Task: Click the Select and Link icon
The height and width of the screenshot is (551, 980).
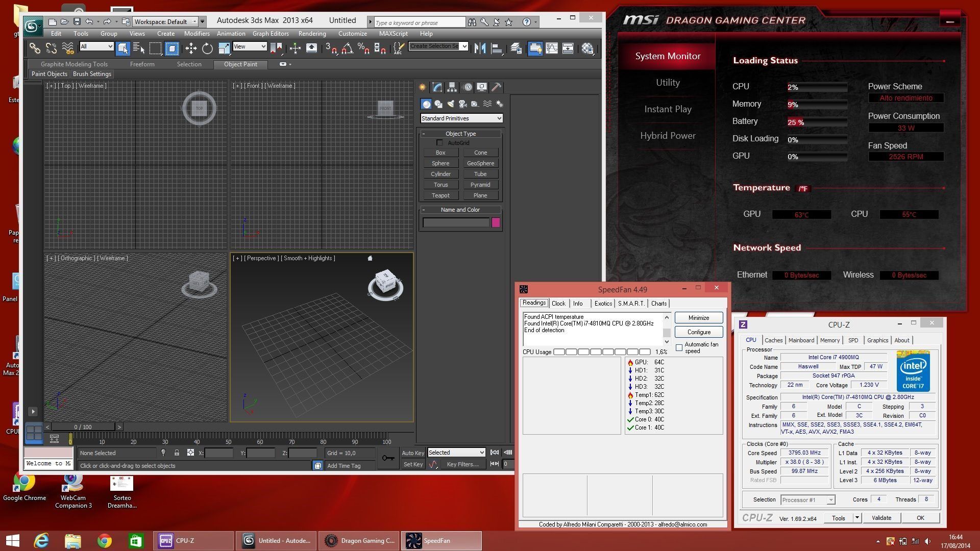Action: pyautogui.click(x=35, y=48)
